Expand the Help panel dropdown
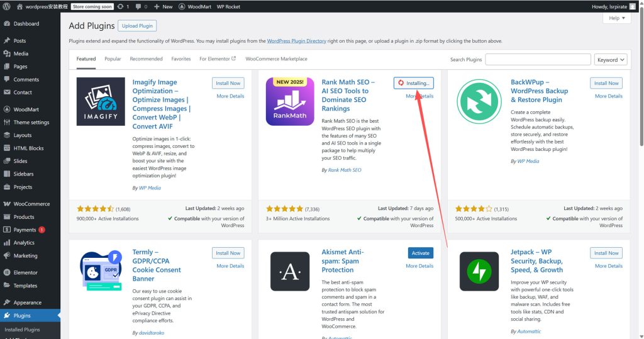The image size is (644, 339). tap(616, 18)
